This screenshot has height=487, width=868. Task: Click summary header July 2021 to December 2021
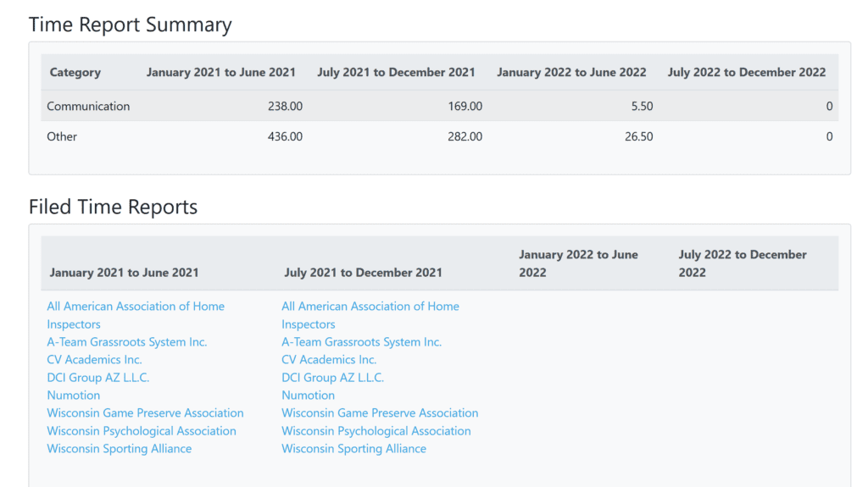(397, 73)
